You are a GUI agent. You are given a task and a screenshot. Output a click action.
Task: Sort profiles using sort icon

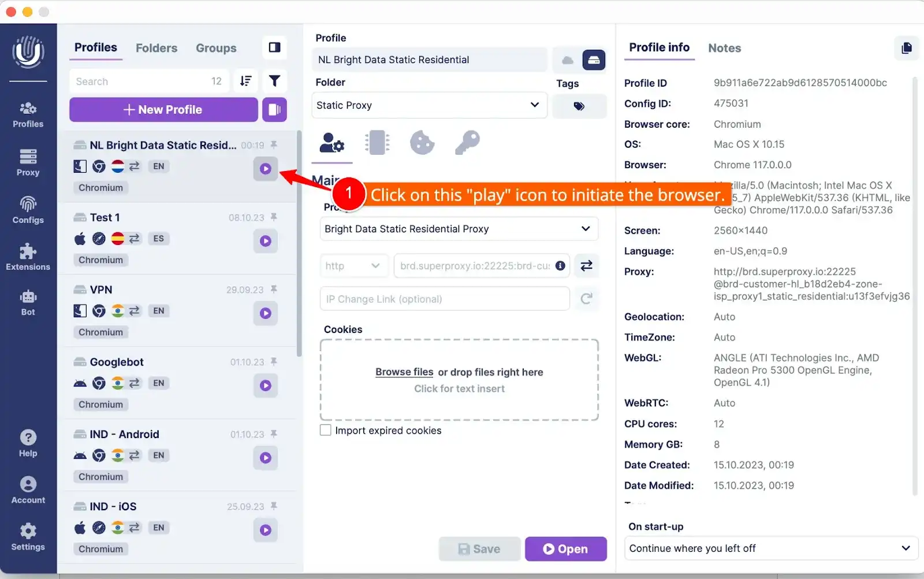tap(246, 81)
